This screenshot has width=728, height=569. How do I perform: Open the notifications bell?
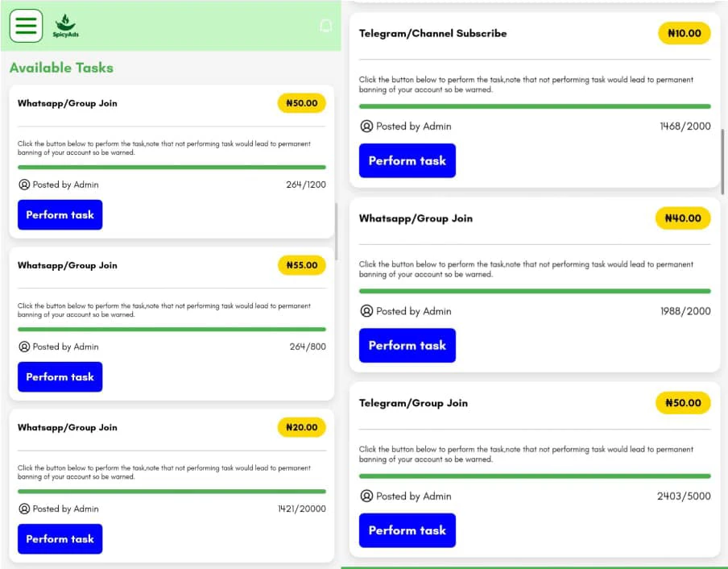pos(325,26)
